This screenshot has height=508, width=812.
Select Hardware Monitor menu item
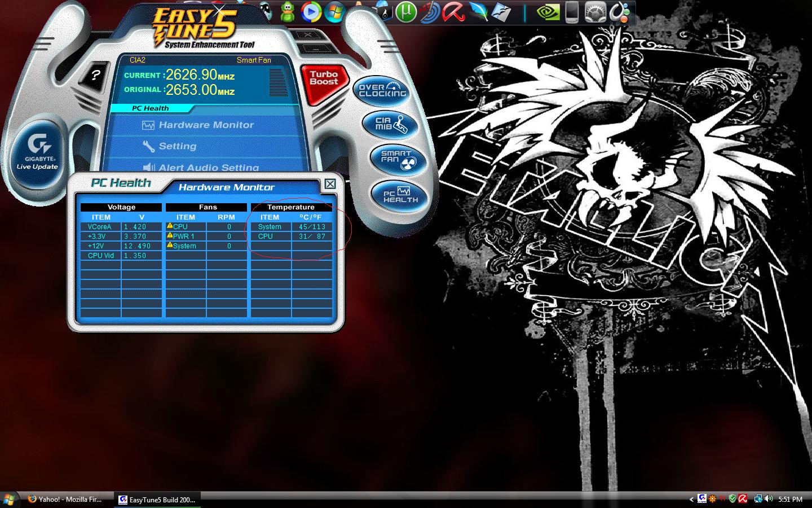point(205,125)
